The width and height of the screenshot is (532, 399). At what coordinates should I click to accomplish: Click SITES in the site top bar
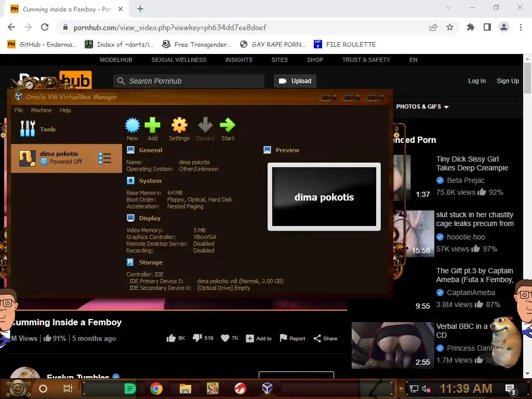[280, 60]
